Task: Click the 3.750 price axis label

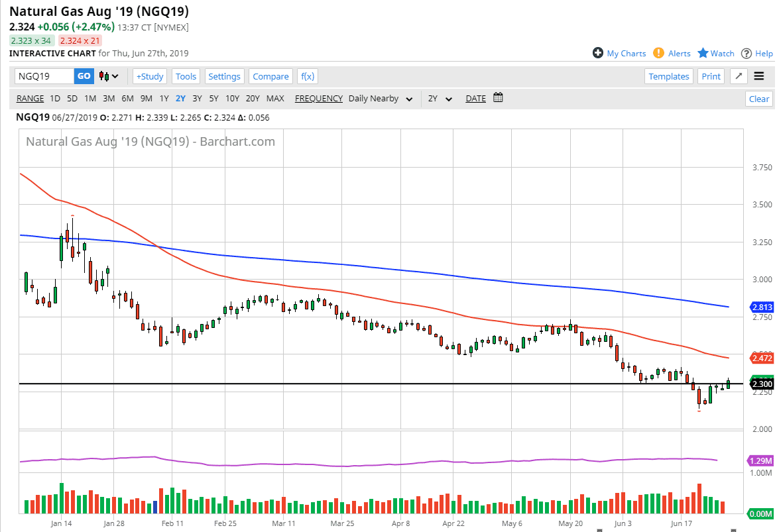Action: pyautogui.click(x=762, y=168)
